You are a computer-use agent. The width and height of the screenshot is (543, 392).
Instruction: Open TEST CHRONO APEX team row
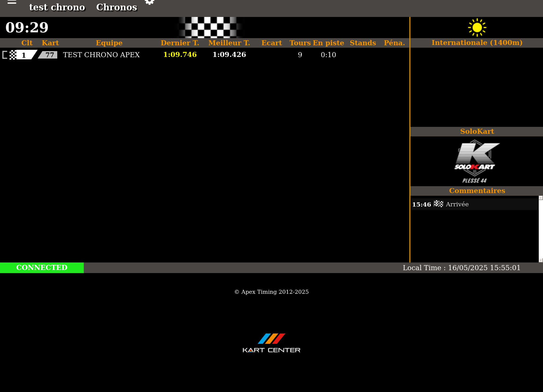coord(101,55)
